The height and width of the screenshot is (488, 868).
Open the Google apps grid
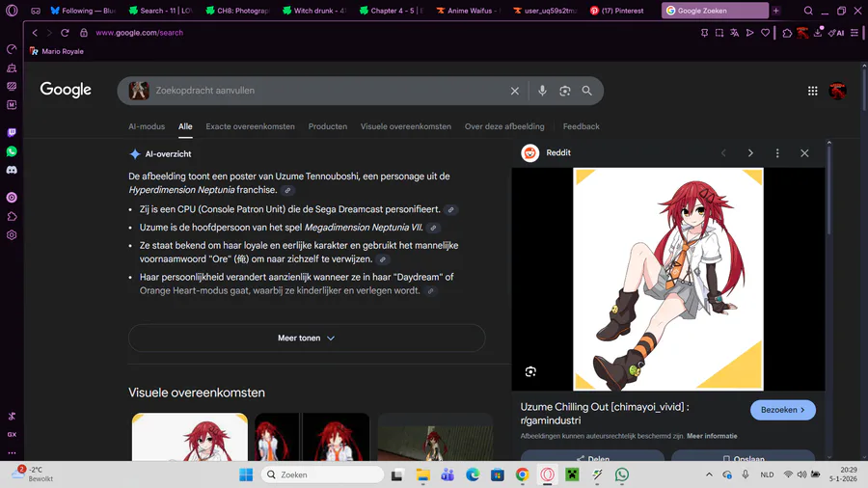click(813, 91)
